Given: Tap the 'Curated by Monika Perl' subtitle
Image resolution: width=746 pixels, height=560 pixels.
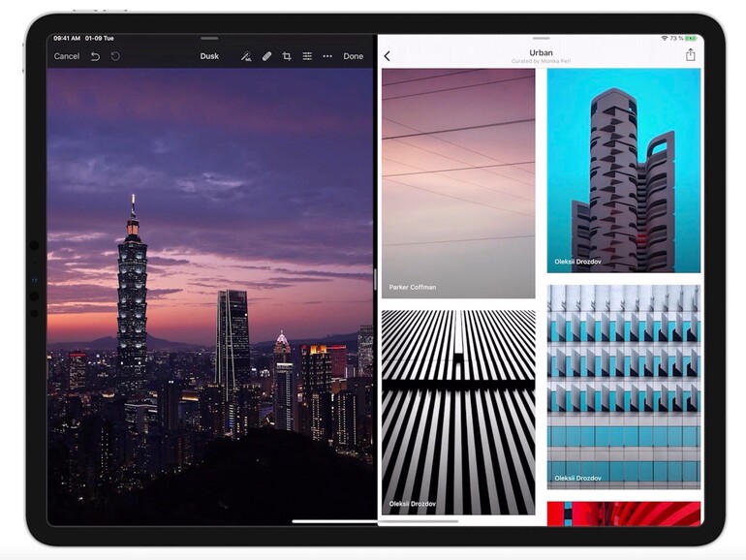Looking at the screenshot, I should click(541, 61).
